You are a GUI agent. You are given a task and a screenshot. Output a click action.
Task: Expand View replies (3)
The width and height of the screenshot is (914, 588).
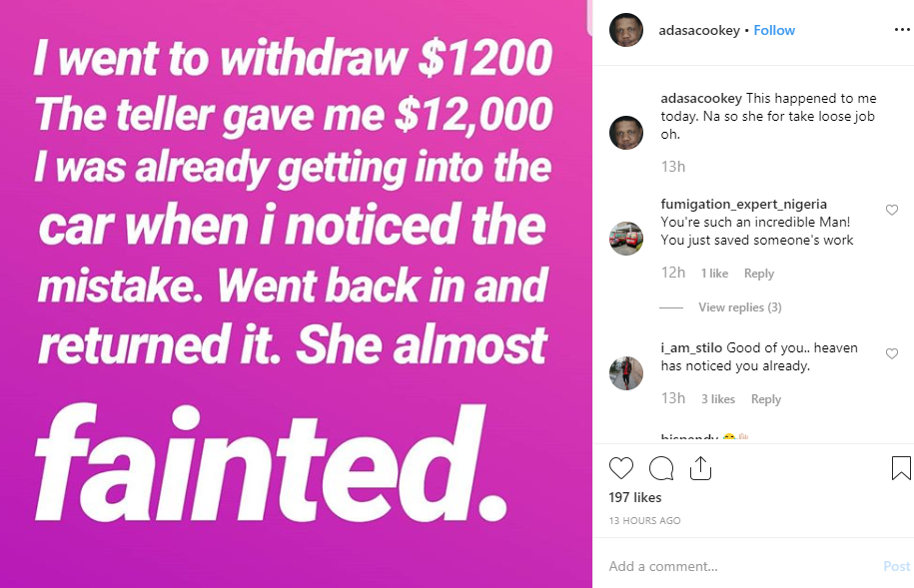pos(739,307)
